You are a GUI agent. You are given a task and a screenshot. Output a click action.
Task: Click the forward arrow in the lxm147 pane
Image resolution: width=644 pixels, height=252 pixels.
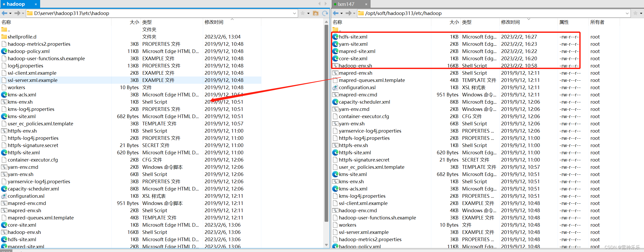coord(349,13)
